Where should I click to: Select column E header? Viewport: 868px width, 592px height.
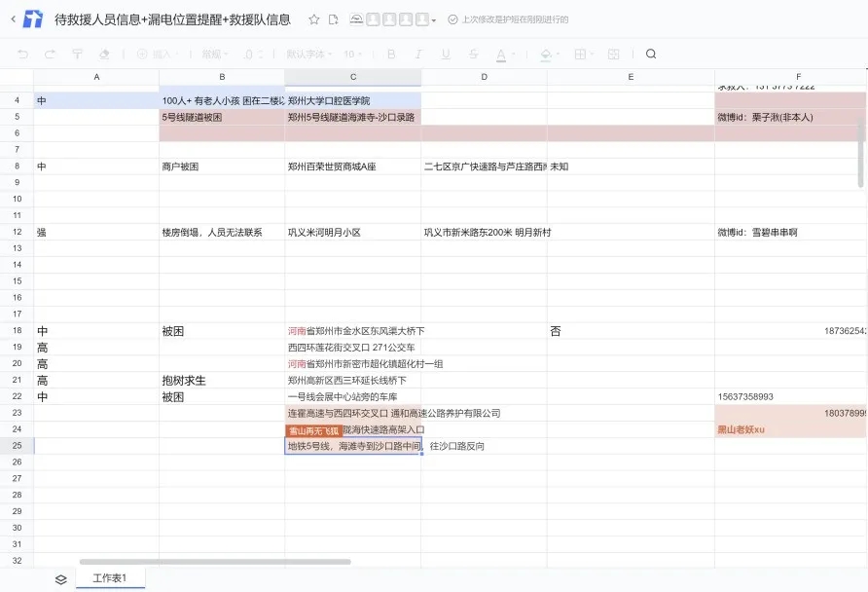point(632,77)
